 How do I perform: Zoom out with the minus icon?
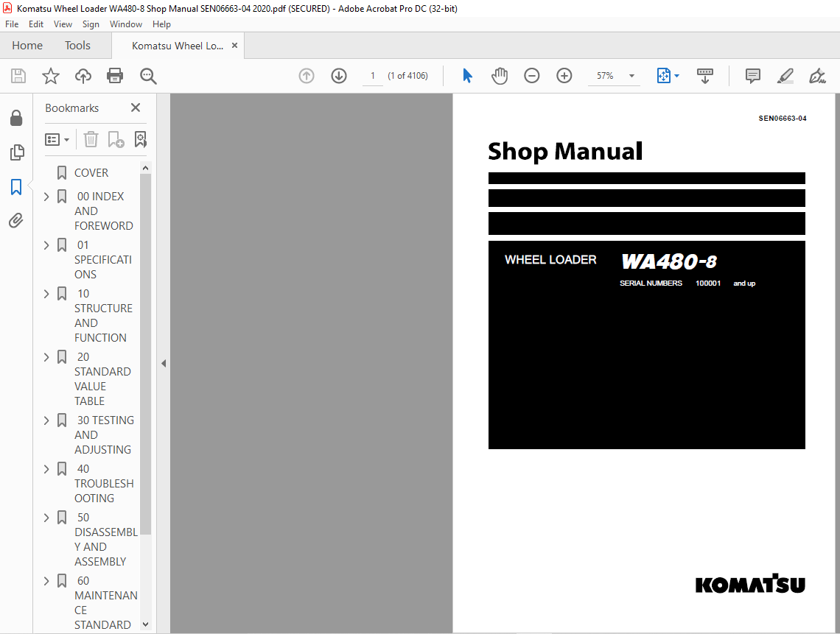pyautogui.click(x=531, y=76)
